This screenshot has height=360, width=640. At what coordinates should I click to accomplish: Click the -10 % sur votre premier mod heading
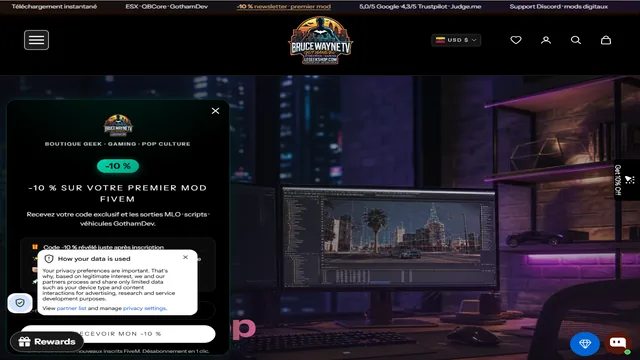tap(118, 193)
